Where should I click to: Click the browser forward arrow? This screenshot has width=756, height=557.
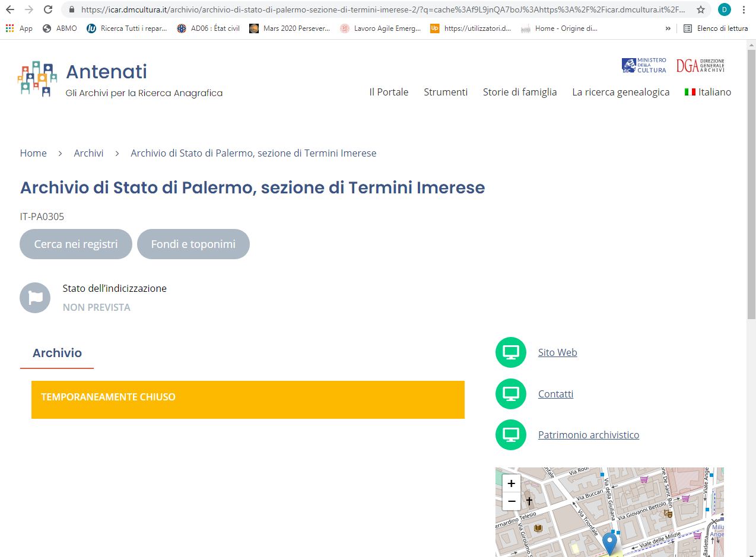pyautogui.click(x=29, y=9)
